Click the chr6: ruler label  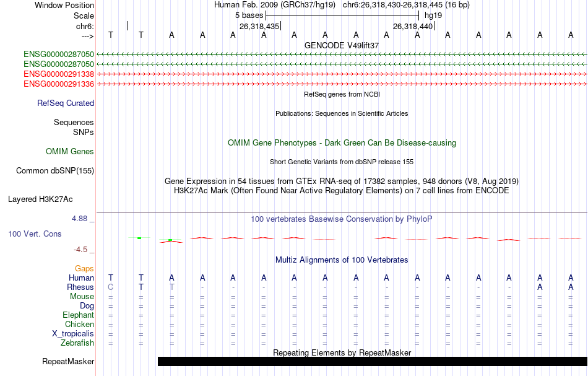pyautogui.click(x=85, y=26)
